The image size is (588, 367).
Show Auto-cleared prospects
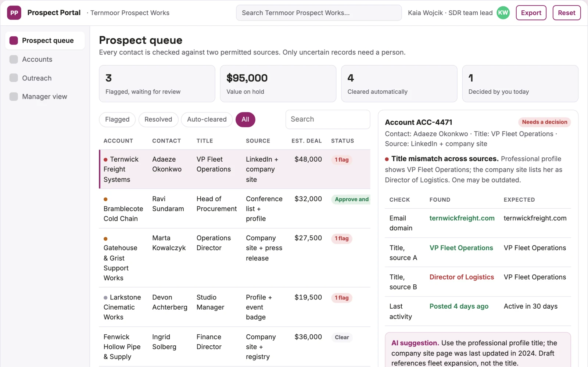point(207,119)
